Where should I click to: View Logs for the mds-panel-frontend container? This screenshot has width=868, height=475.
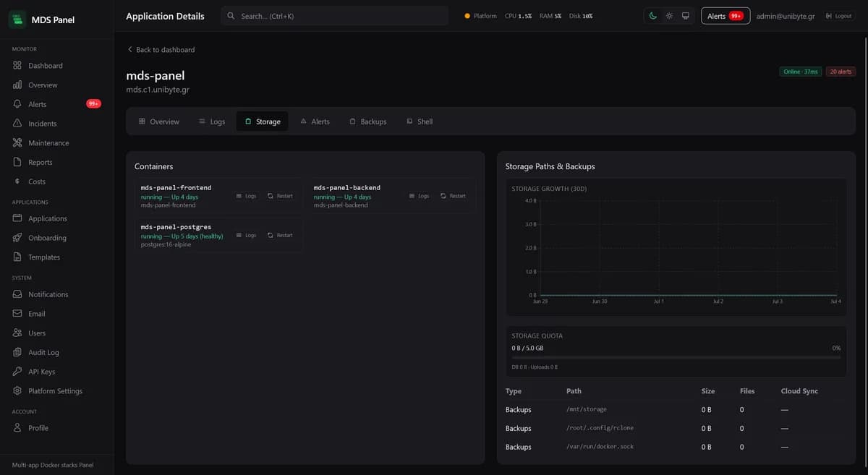[x=247, y=196]
